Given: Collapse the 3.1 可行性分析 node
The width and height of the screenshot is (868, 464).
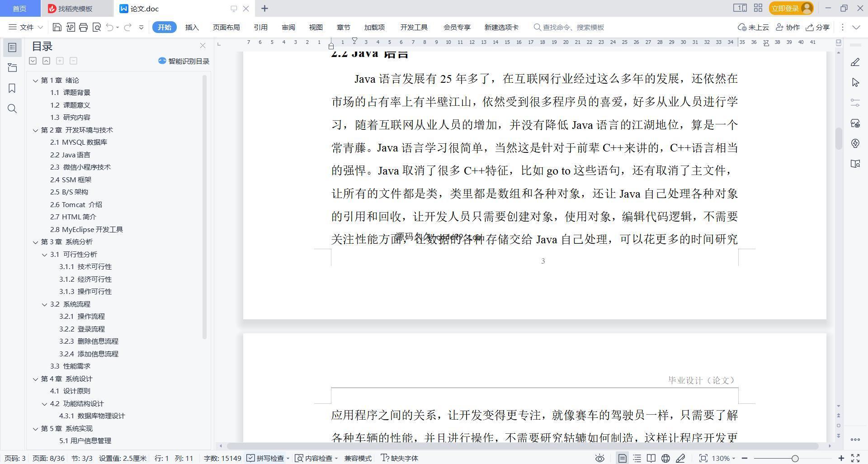Looking at the screenshot, I should pos(44,255).
